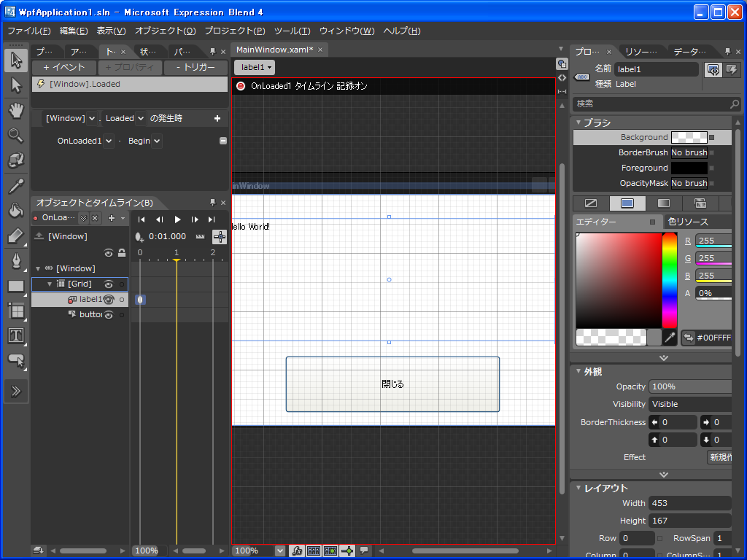Open the label1 breadcrumb dropdown

255,67
